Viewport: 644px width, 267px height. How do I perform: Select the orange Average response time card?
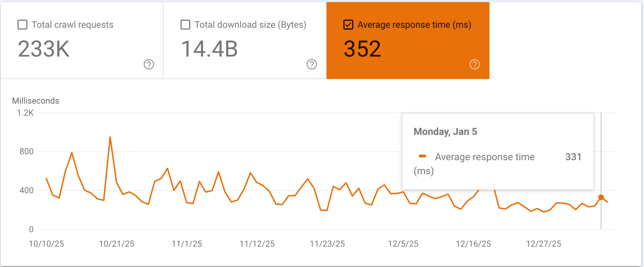408,40
